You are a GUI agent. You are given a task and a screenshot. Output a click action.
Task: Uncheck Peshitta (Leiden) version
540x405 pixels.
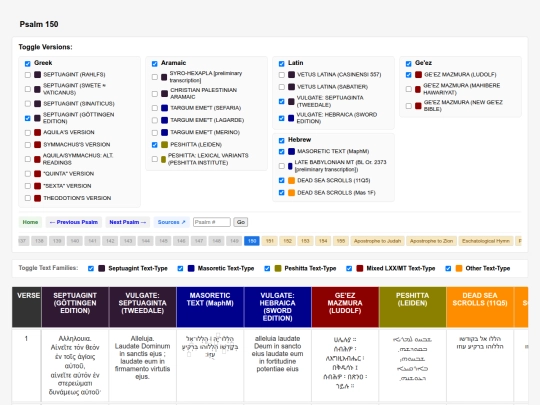coord(155,145)
